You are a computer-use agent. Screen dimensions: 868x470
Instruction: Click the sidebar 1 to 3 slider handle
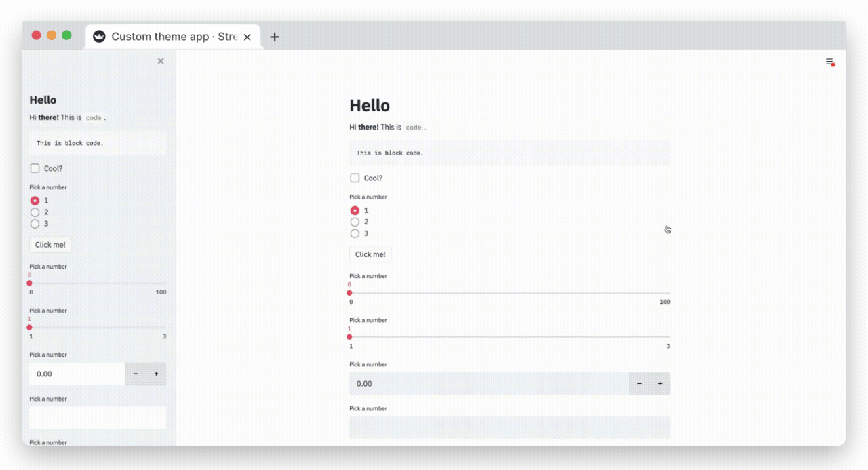pyautogui.click(x=29, y=327)
